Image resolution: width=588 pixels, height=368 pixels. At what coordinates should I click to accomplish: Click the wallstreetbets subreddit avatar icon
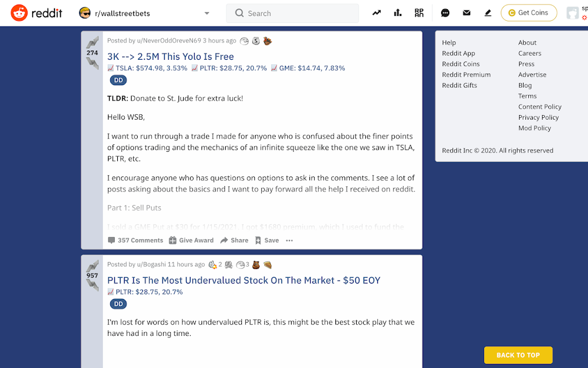(x=85, y=13)
